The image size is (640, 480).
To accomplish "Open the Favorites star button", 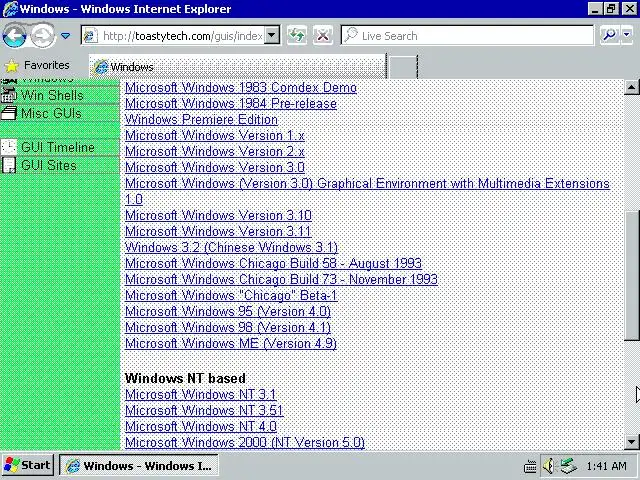I will pyautogui.click(x=38, y=65).
